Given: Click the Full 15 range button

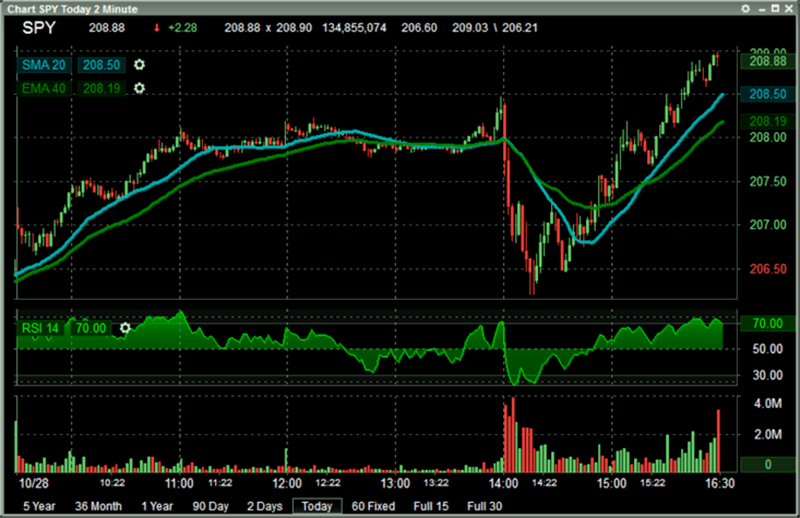Looking at the screenshot, I should click(431, 506).
